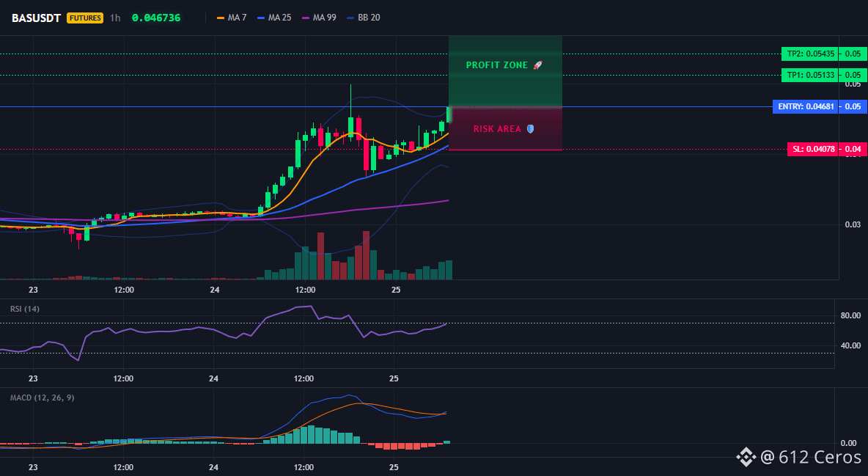
Task: Click the main chart date label 24
Action: [x=215, y=290]
